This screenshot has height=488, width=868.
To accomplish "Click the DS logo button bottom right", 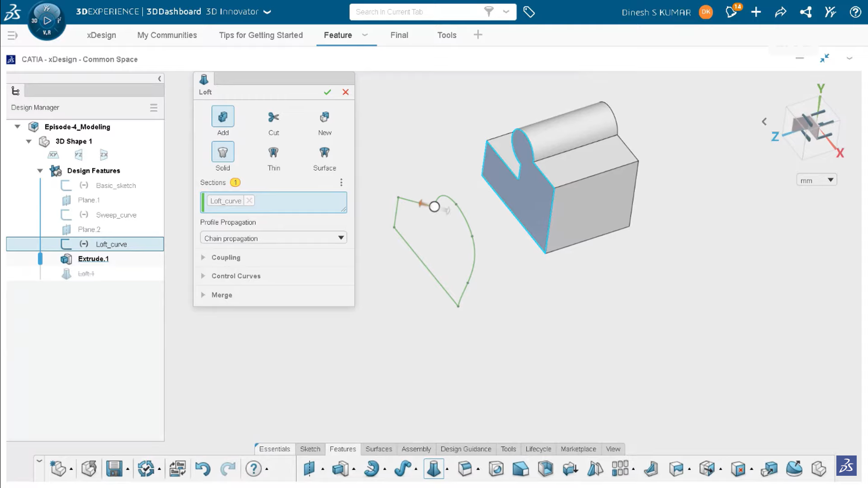I will (x=846, y=466).
